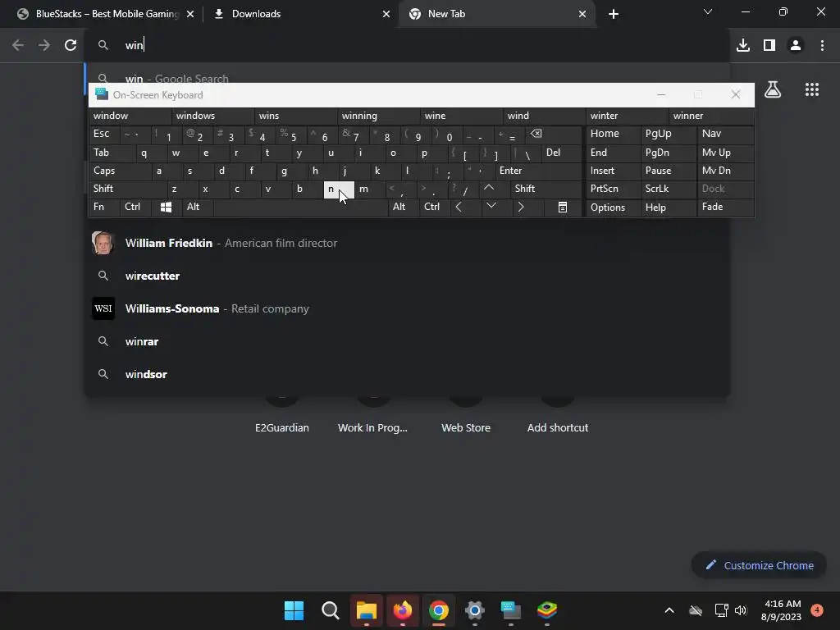Close the Downloads tab

(386, 14)
